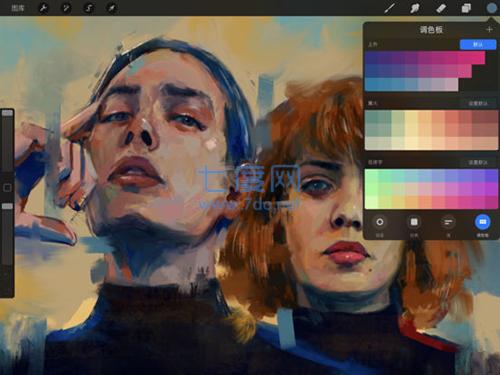Pick the hot pink swatch ending the top purple-pink row

click(x=478, y=58)
